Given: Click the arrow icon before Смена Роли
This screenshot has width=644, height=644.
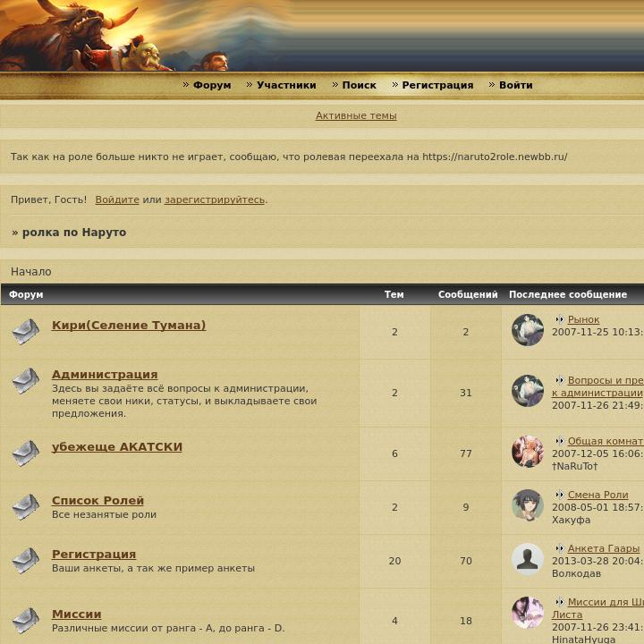Looking at the screenshot, I should click(x=559, y=495).
